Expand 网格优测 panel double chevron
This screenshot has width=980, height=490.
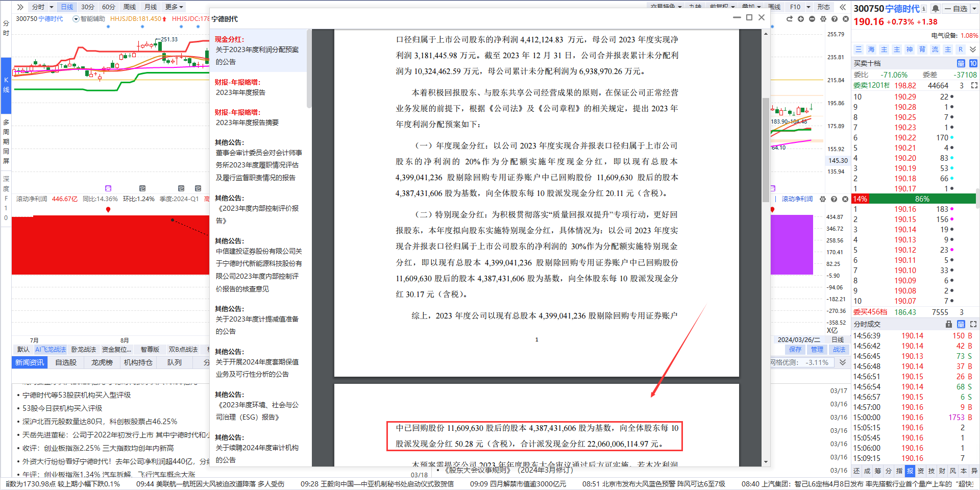[x=843, y=362]
